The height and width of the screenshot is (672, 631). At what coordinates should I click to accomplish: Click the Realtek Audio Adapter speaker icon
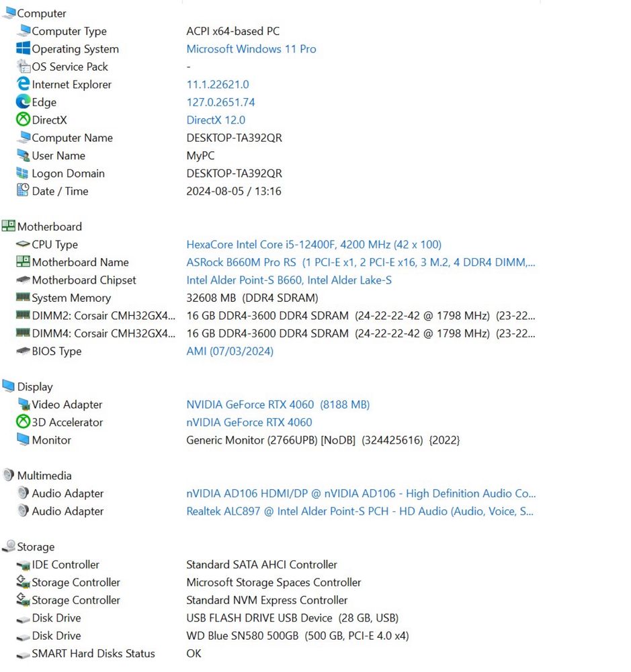click(23, 511)
